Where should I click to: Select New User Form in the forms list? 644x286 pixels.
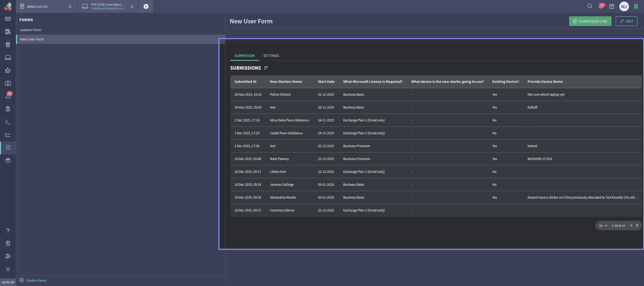point(120,39)
